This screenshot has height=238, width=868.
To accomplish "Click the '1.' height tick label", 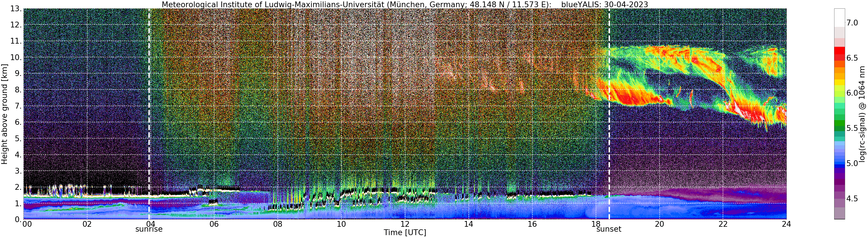I will click(18, 203).
